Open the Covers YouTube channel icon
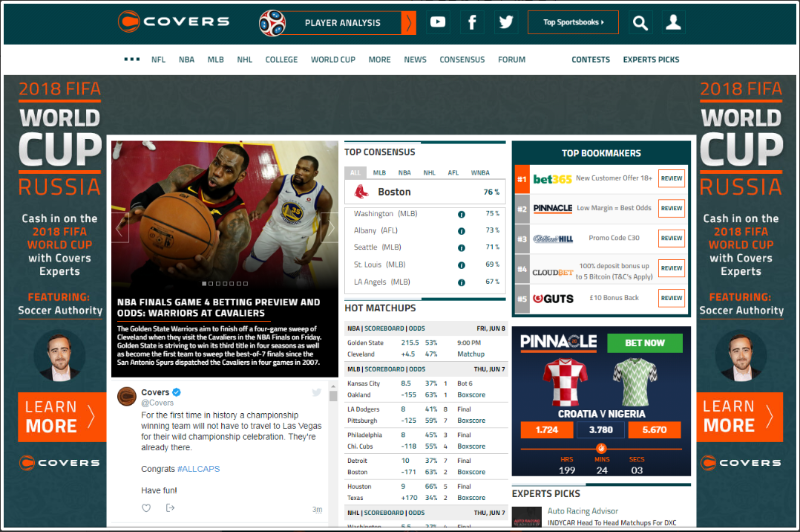 (438, 22)
